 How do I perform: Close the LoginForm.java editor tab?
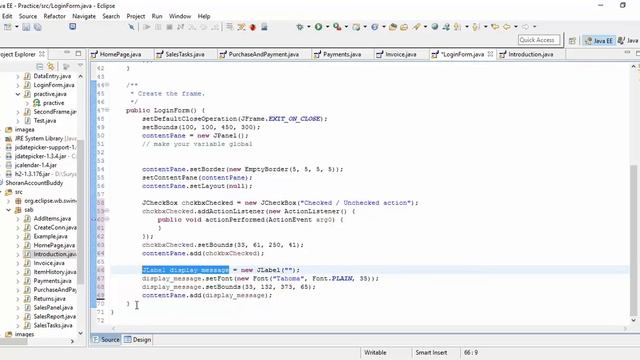coord(490,54)
